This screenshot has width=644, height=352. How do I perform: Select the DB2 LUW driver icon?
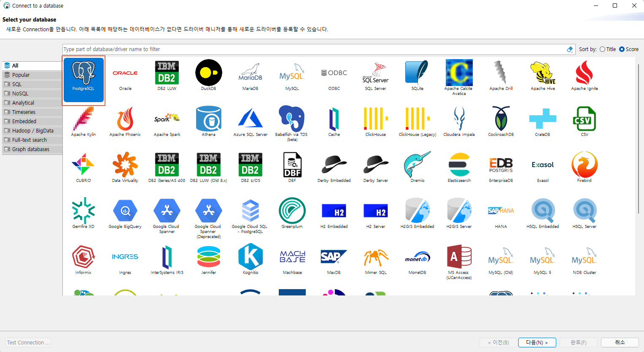(x=167, y=76)
